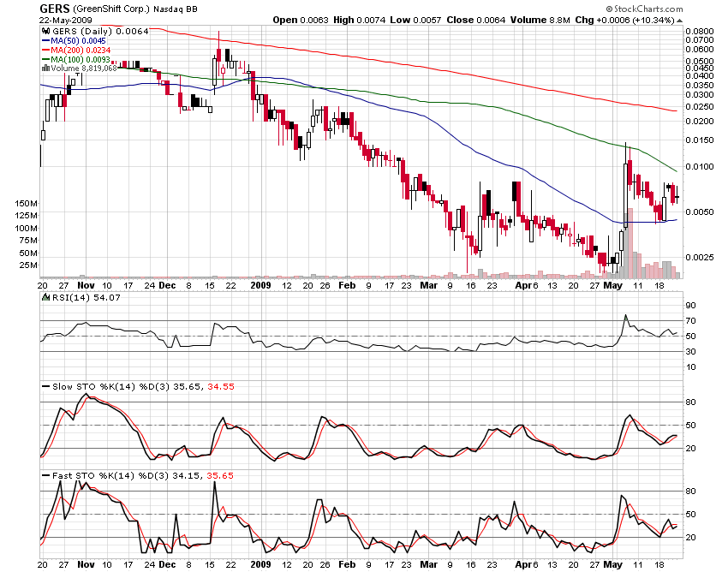Open the StockCharts.com copyright link

(x=644, y=9)
